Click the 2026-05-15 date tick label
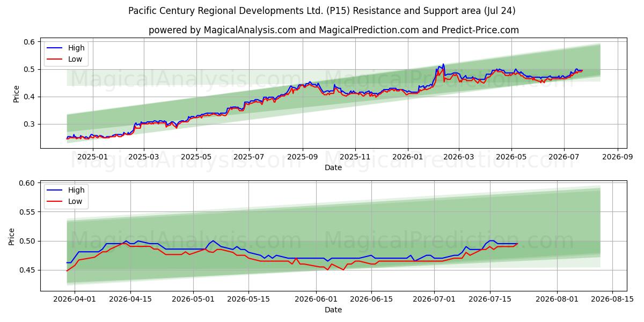644x322 pixels. pyautogui.click(x=248, y=299)
